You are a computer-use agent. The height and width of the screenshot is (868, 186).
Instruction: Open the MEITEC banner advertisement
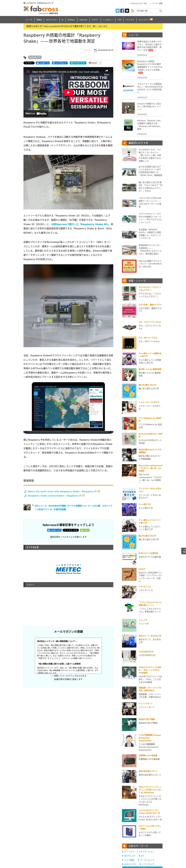click(69, 569)
